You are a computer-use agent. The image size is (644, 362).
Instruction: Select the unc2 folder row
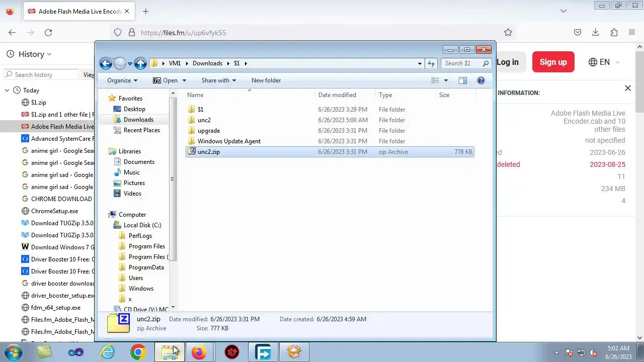[x=330, y=120]
